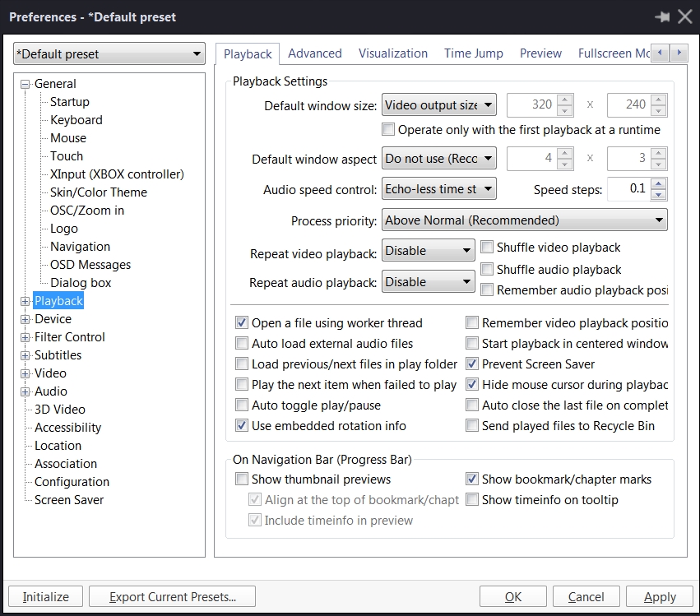Increase the Speed steps value
The image size is (700, 616).
click(x=659, y=183)
